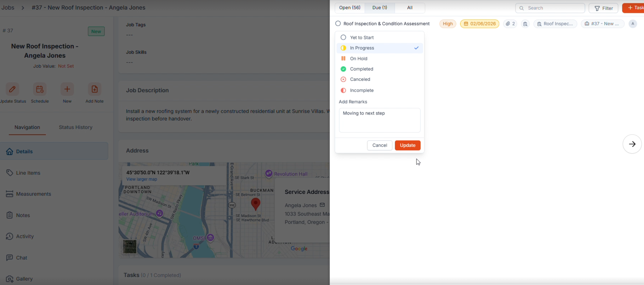
Task: Open the 02/06/2026 due date picker
Action: point(479,24)
